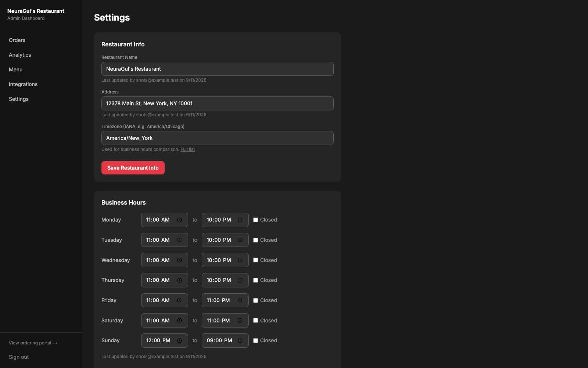Image resolution: width=588 pixels, height=368 pixels.
Task: Open time picker clock for Monday closing time
Action: click(x=240, y=220)
